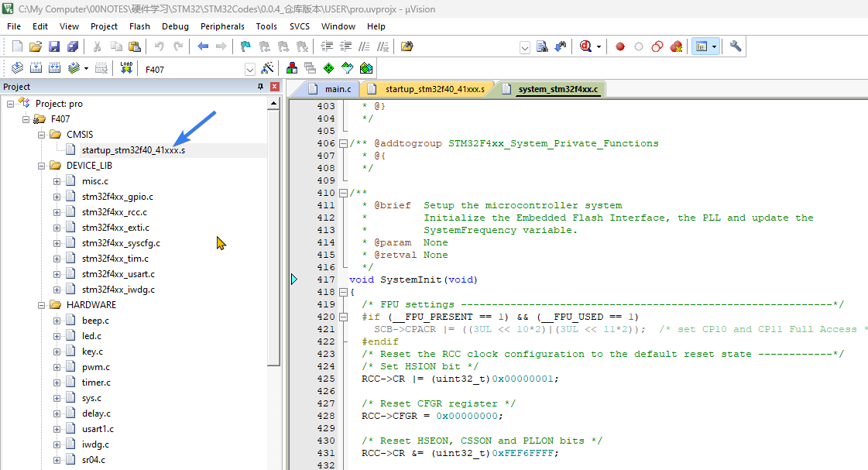This screenshot has height=470, width=868.
Task: Open the F407 target selection dropdown
Action: point(249,69)
